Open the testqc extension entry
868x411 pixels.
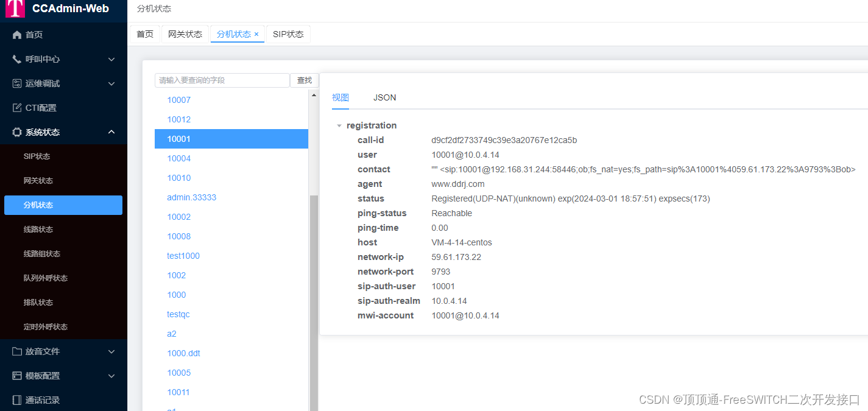(x=178, y=314)
